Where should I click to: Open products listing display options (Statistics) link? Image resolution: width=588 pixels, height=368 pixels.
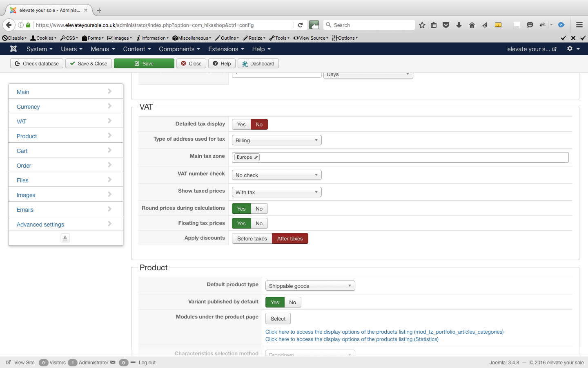352,339
